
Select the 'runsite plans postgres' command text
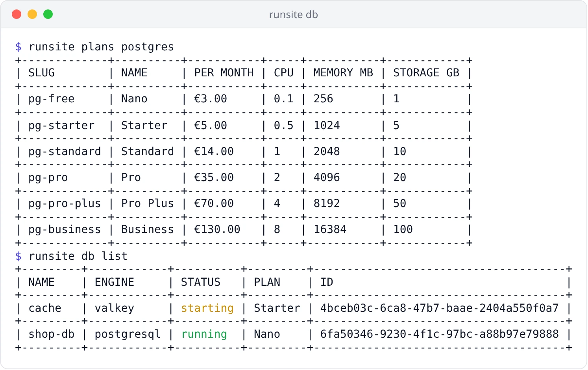point(101,47)
